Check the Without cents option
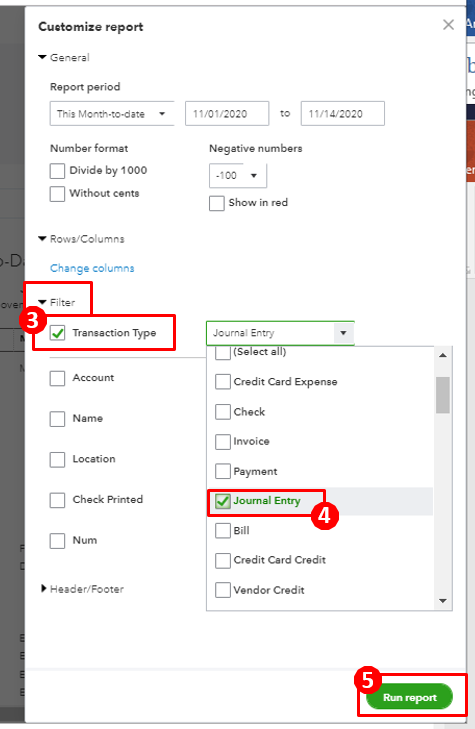475x729 pixels. (58, 193)
